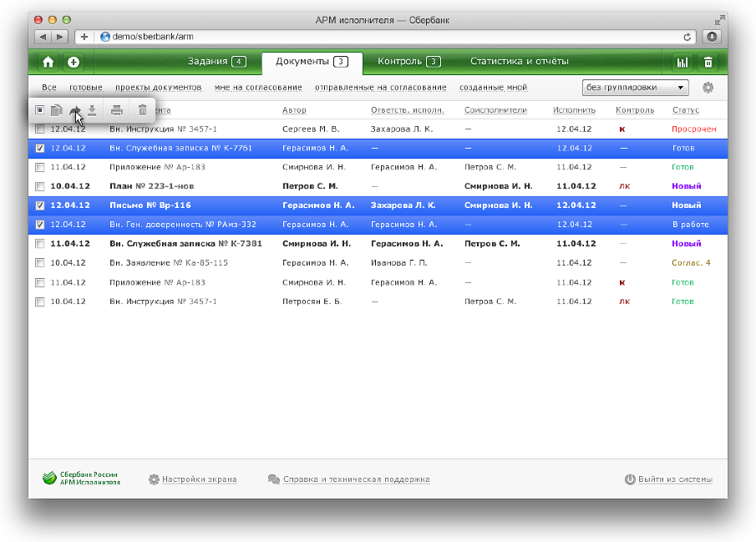Check the box for Вн. Инструкция № 3457-1 dated 12.04.12

tap(40, 129)
